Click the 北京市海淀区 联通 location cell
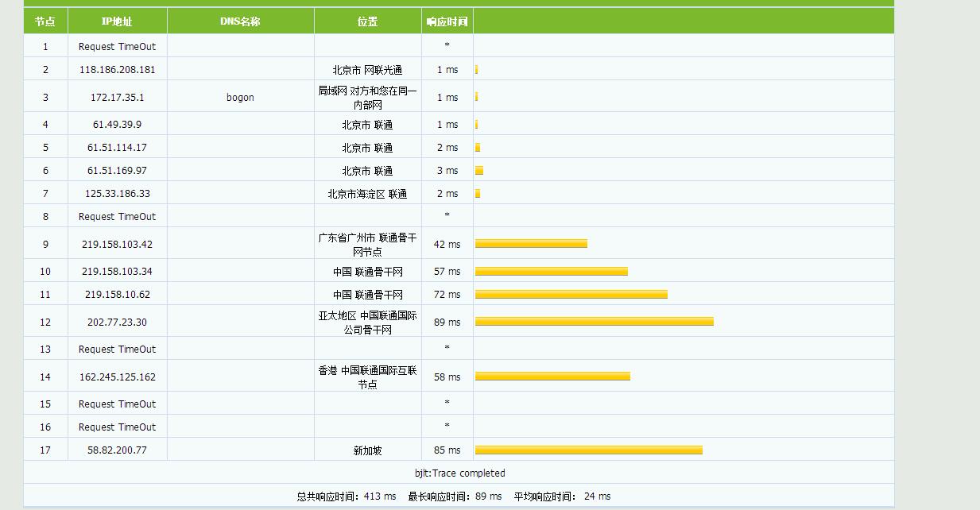Viewport: 980px width, 510px height. point(368,194)
